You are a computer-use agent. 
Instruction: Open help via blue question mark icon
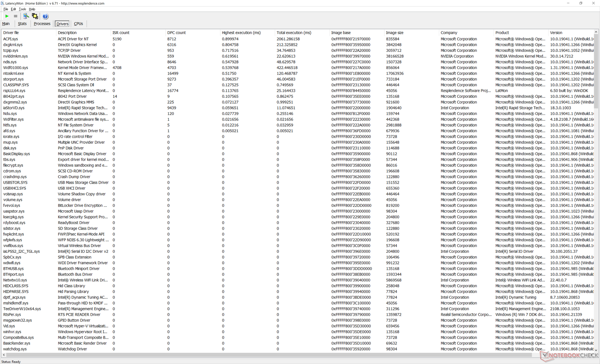click(x=45, y=16)
